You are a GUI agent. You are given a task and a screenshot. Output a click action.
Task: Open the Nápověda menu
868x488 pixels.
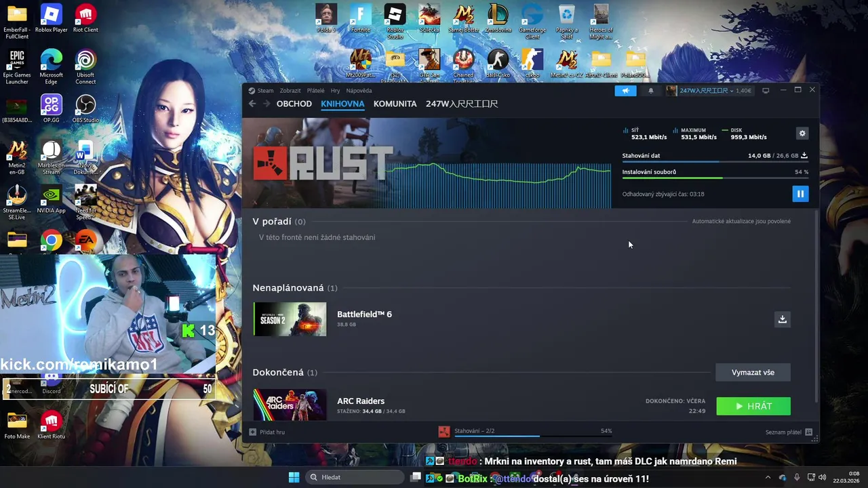[359, 90]
